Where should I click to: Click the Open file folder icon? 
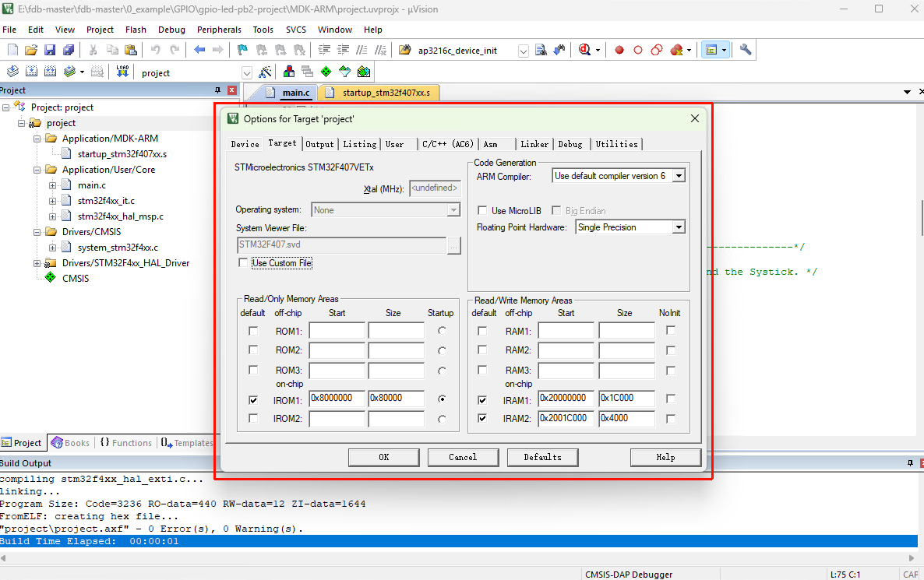pos(31,50)
